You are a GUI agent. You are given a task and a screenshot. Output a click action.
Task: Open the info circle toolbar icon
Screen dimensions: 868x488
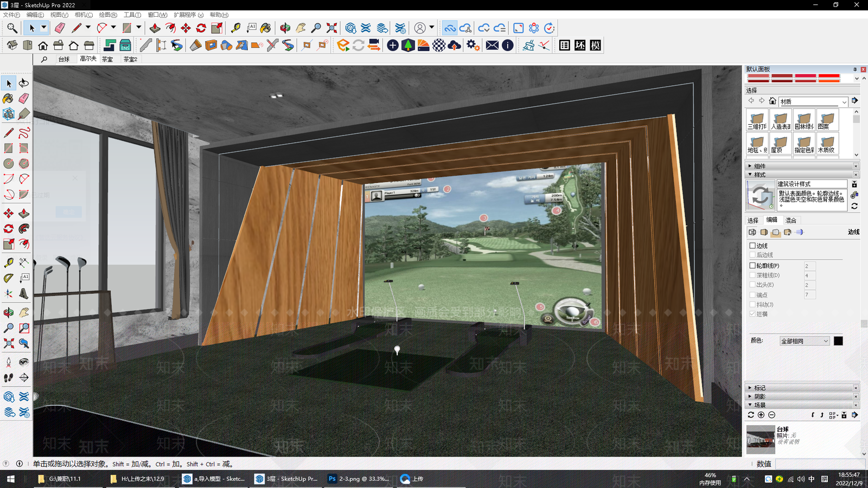[x=508, y=45]
